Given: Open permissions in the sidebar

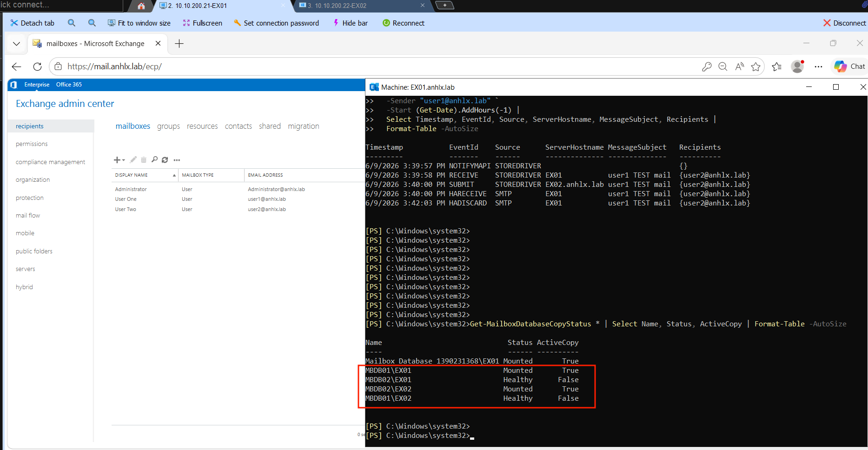Looking at the screenshot, I should [32, 144].
